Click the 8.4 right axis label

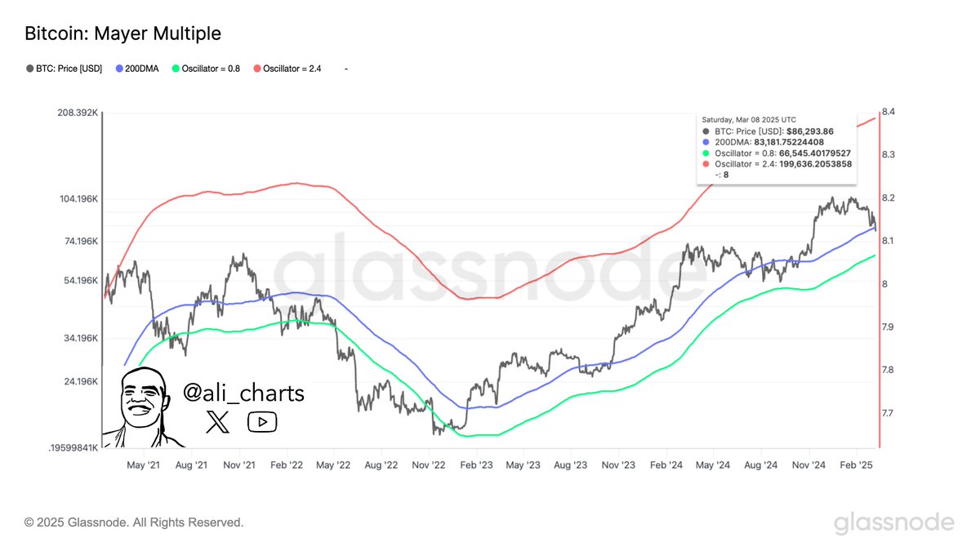click(889, 112)
